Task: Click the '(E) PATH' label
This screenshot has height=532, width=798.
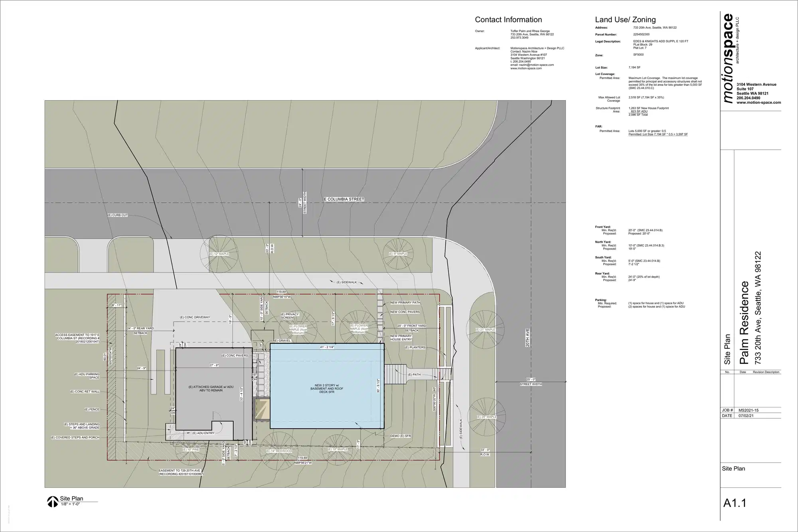Action: point(414,375)
